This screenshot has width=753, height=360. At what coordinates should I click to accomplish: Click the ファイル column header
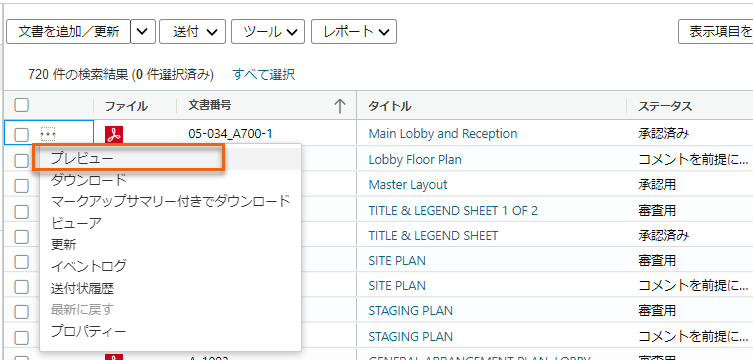coord(126,106)
